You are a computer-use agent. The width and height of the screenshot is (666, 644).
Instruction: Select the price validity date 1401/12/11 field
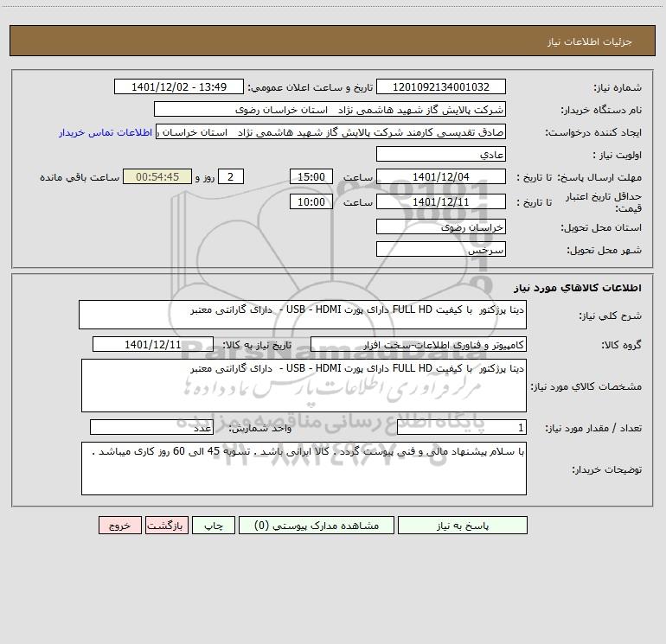coord(441,201)
